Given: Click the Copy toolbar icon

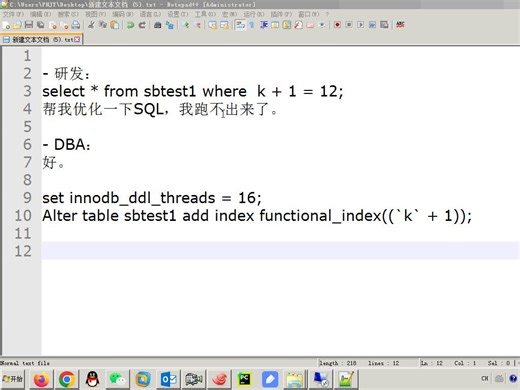Looking at the screenshot, I should (103, 25).
